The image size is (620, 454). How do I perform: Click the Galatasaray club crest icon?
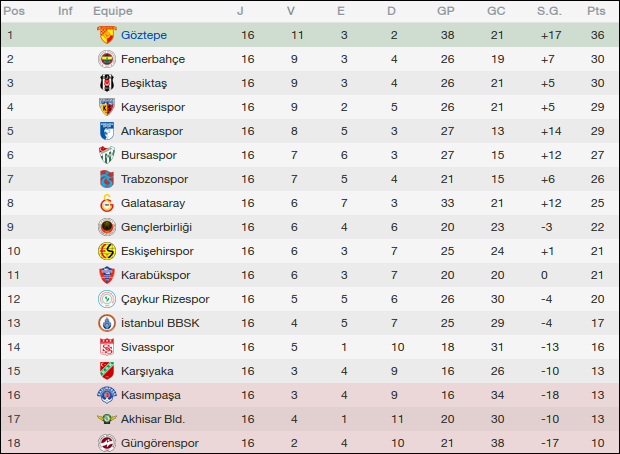[x=107, y=203]
